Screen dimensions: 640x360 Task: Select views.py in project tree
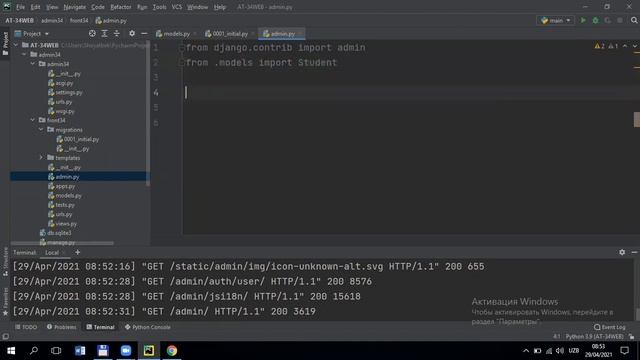click(x=62, y=224)
